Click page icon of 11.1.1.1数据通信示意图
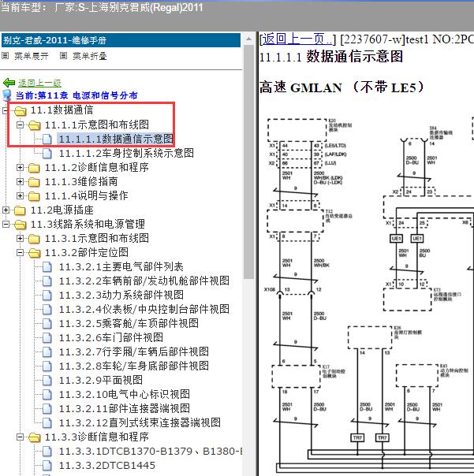Viewport: 474px width, 476px height. (x=47, y=139)
